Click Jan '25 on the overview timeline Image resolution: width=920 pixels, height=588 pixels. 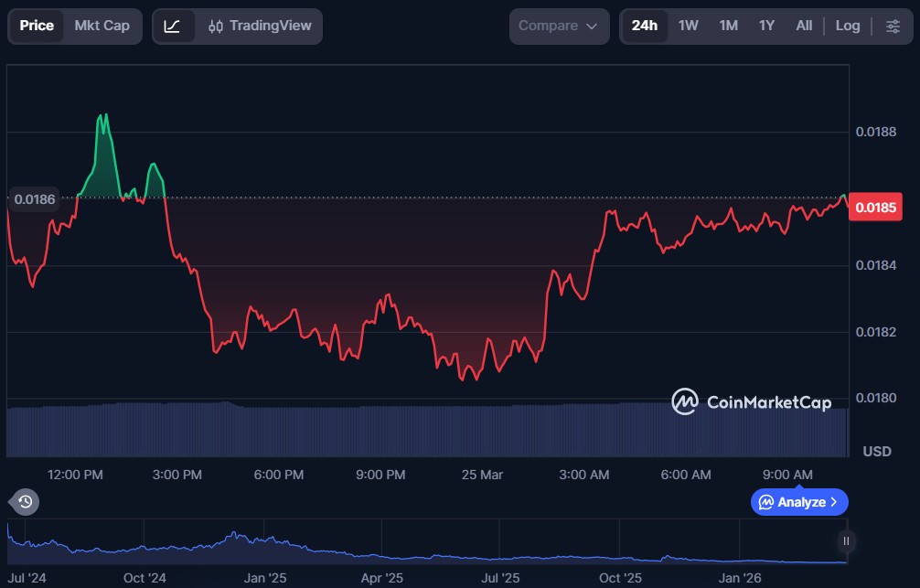click(266, 578)
